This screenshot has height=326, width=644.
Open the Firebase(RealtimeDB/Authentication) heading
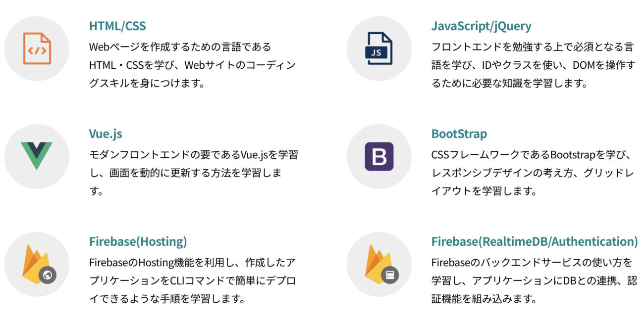[535, 241]
